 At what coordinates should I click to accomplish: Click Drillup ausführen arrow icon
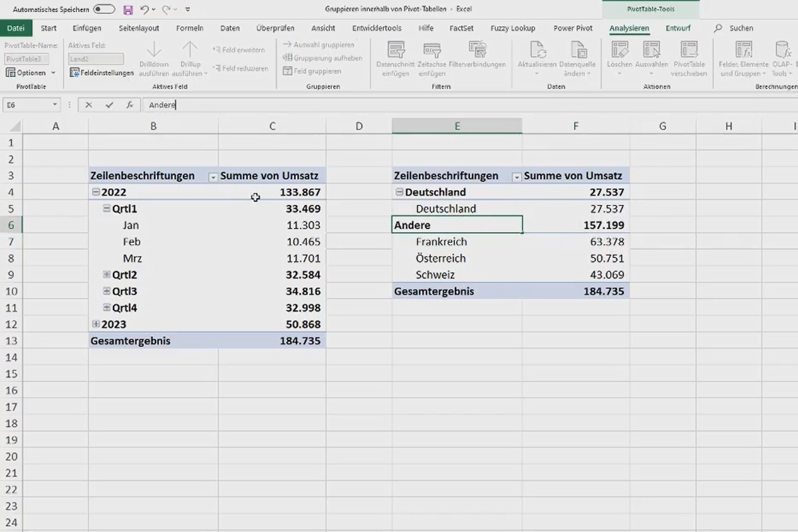[x=190, y=50]
